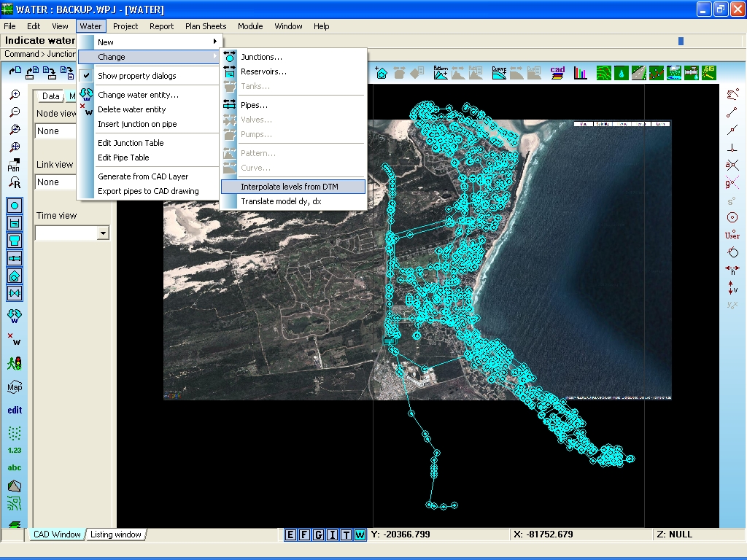Select the Pan tool
This screenshot has height=560, width=747.
14,165
